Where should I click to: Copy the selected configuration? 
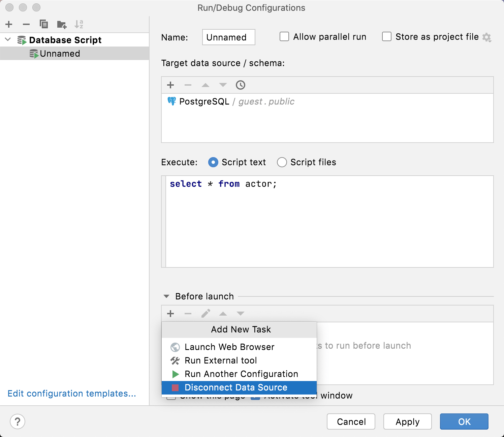coord(44,24)
